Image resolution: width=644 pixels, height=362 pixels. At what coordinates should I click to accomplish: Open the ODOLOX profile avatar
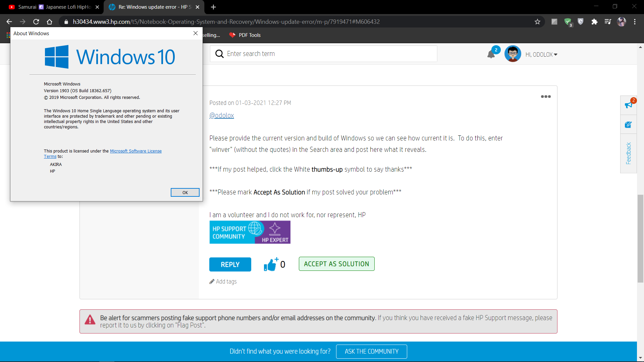click(513, 54)
